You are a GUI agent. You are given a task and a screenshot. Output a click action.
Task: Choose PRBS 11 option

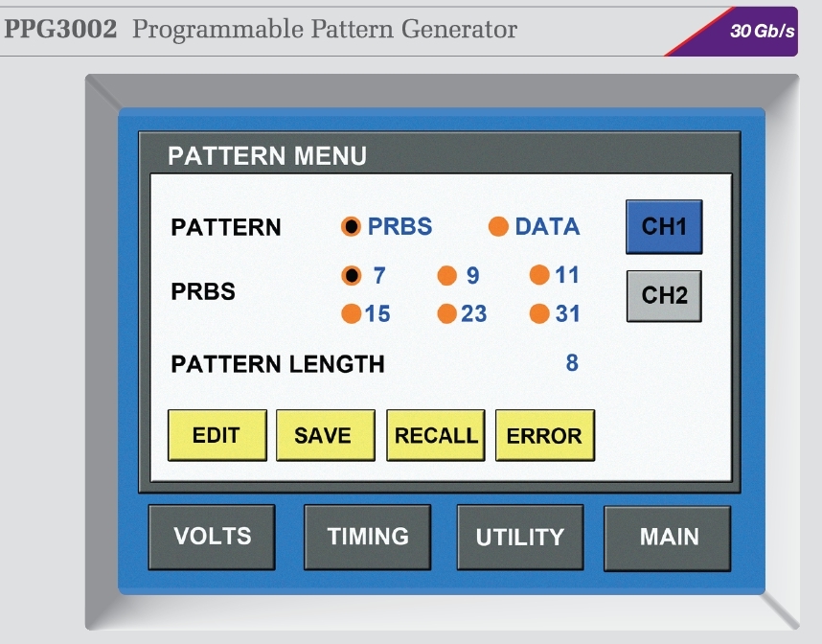(539, 276)
